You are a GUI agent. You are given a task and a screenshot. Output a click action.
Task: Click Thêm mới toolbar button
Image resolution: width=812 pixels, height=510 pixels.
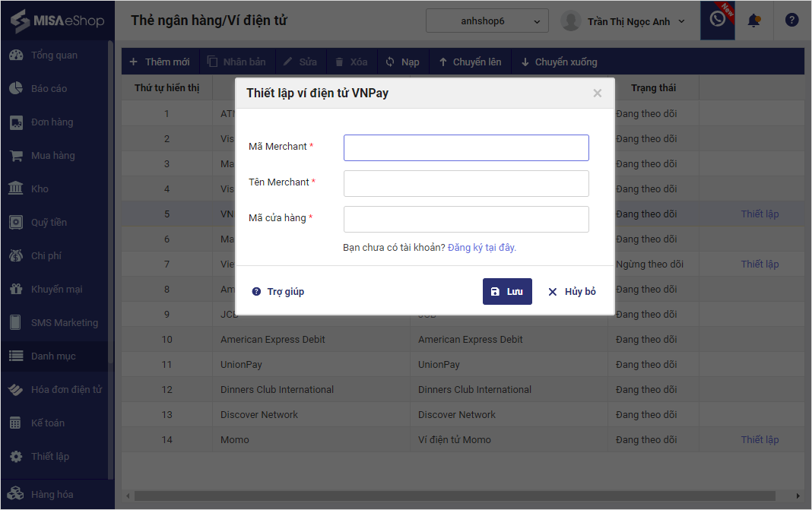tap(160, 62)
